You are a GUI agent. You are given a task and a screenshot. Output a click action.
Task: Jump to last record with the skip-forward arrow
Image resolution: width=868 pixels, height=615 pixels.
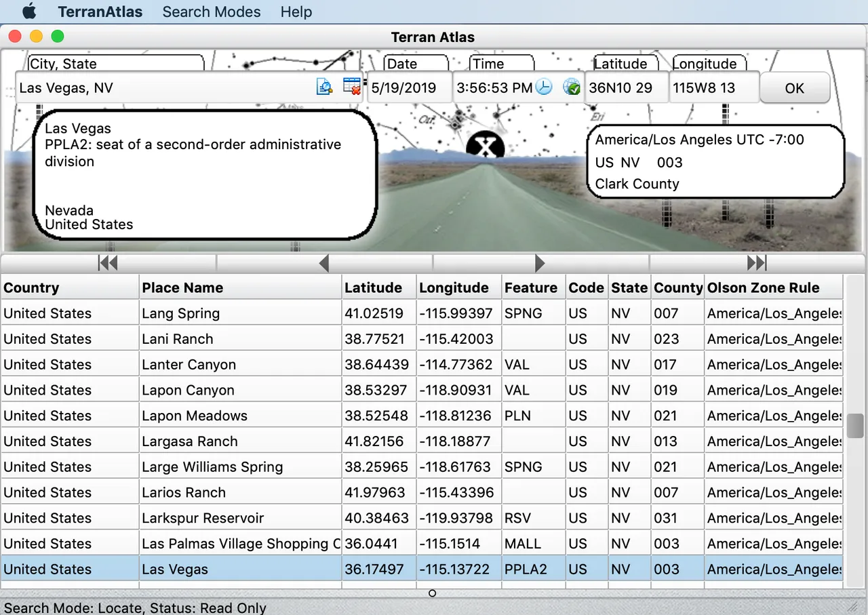point(757,263)
